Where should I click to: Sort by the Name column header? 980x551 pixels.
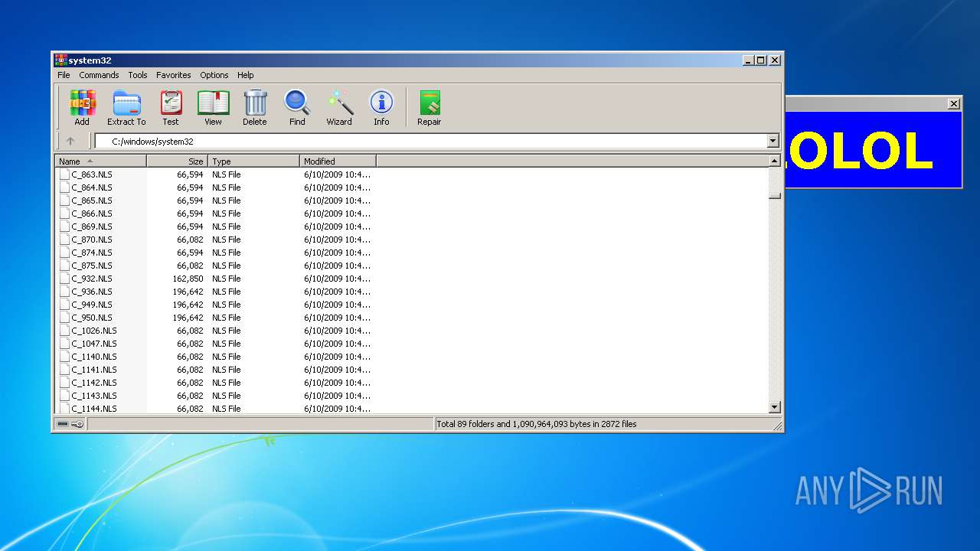(100, 161)
